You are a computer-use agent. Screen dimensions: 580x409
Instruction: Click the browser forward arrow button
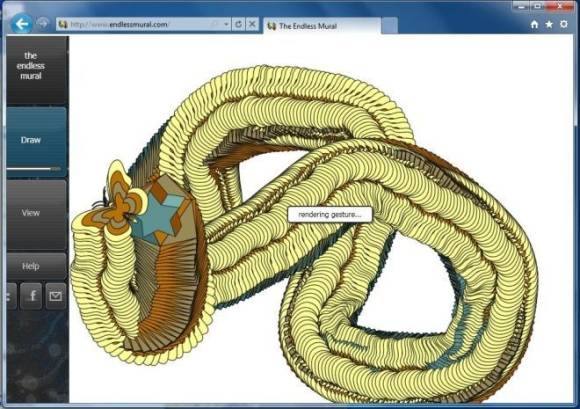43,23
